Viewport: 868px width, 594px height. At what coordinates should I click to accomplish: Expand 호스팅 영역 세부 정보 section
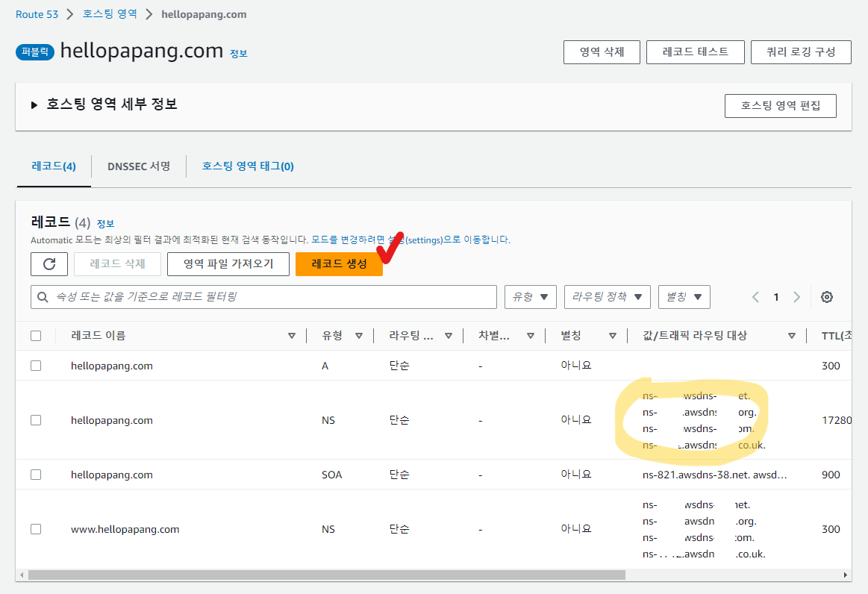pyautogui.click(x=34, y=105)
